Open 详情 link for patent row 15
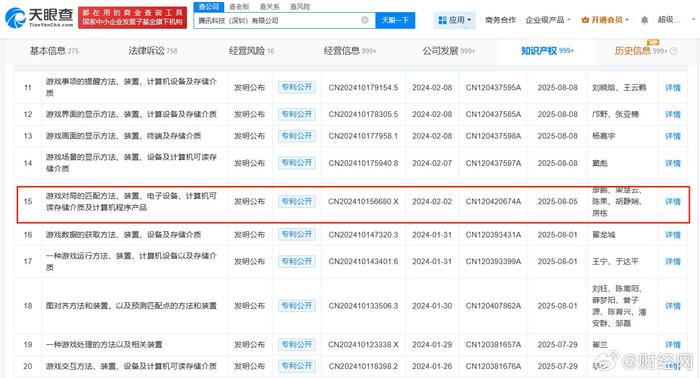 coord(673,202)
